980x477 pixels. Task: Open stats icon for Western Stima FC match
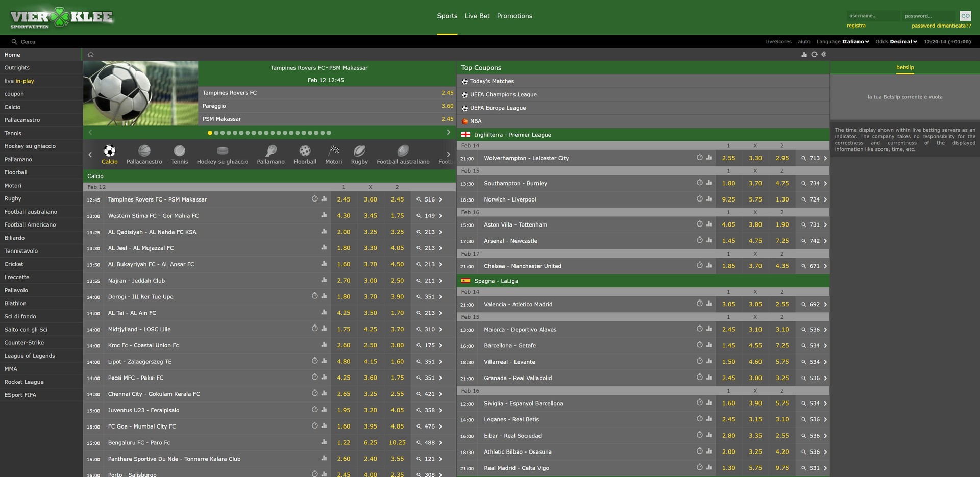click(x=324, y=215)
